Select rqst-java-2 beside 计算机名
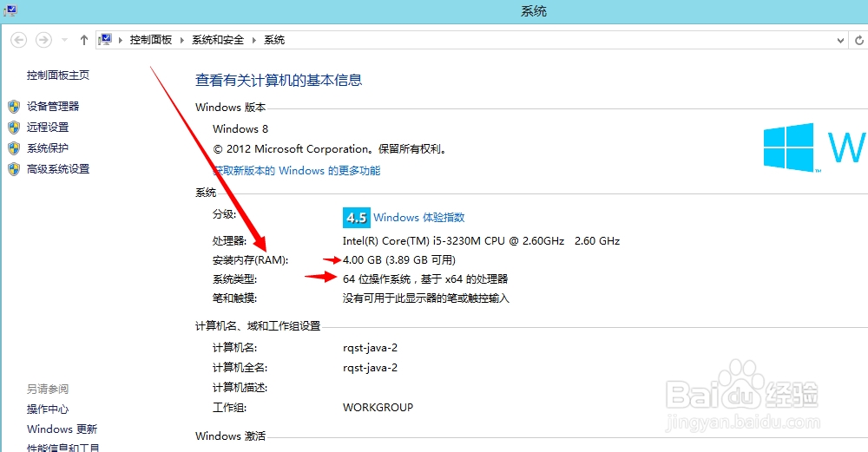This screenshot has height=452, width=868. (x=371, y=348)
